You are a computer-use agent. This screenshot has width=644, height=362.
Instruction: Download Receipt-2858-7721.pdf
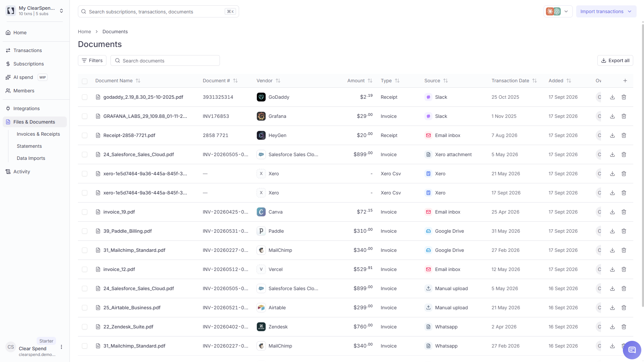point(612,135)
